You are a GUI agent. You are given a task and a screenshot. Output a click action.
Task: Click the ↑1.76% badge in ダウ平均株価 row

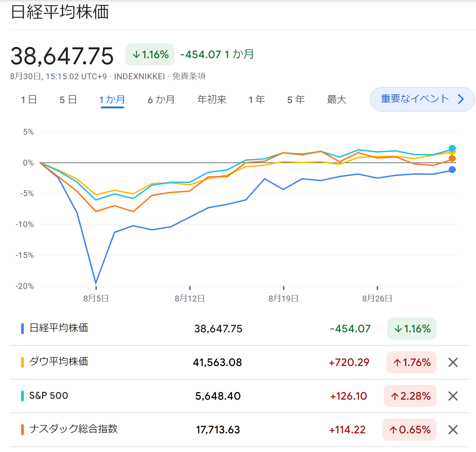411,362
